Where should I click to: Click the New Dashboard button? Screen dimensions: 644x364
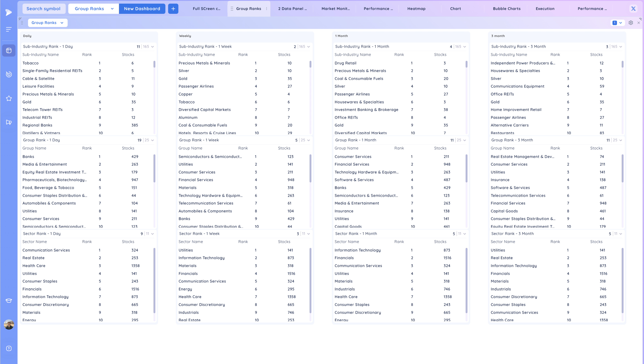[x=142, y=9]
